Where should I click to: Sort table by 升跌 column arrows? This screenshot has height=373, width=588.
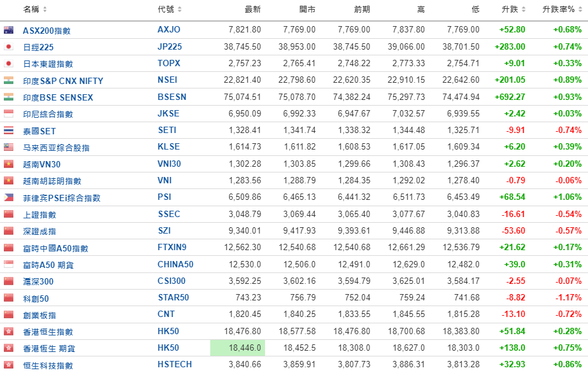pos(524,10)
